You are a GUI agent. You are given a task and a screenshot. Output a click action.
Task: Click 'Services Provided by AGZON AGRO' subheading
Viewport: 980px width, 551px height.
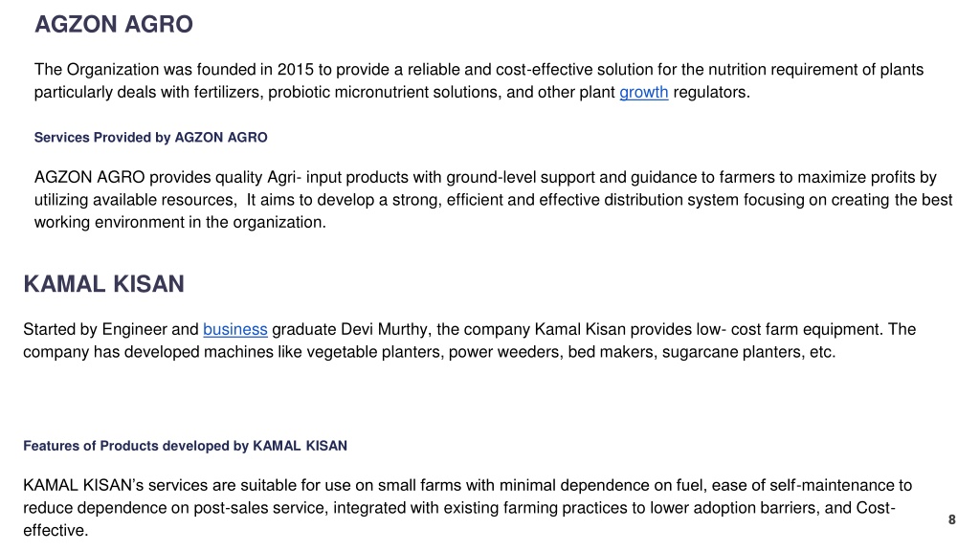click(150, 138)
